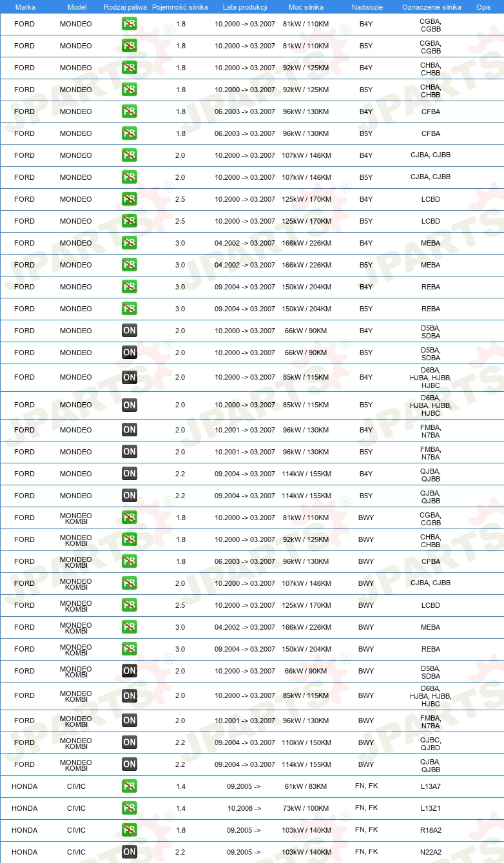Select engine code L13Z1 cell
Screen dimensions: 504x863
click(x=431, y=809)
